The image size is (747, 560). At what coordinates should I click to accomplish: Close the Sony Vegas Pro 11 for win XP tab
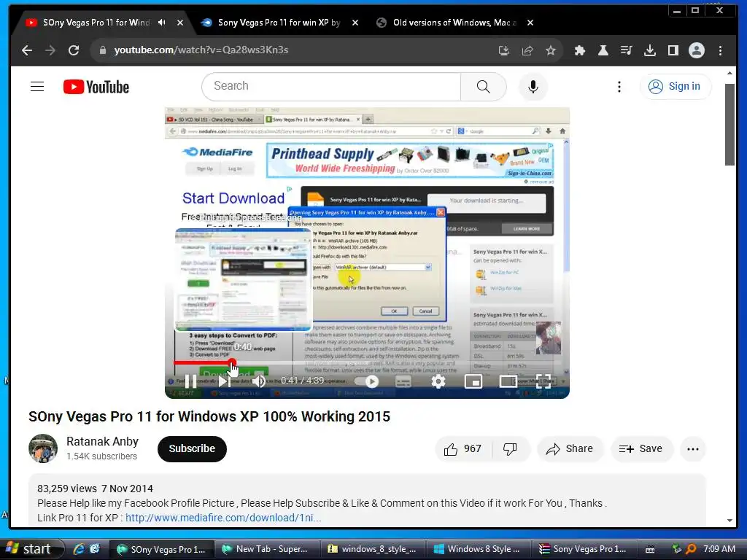(x=355, y=23)
